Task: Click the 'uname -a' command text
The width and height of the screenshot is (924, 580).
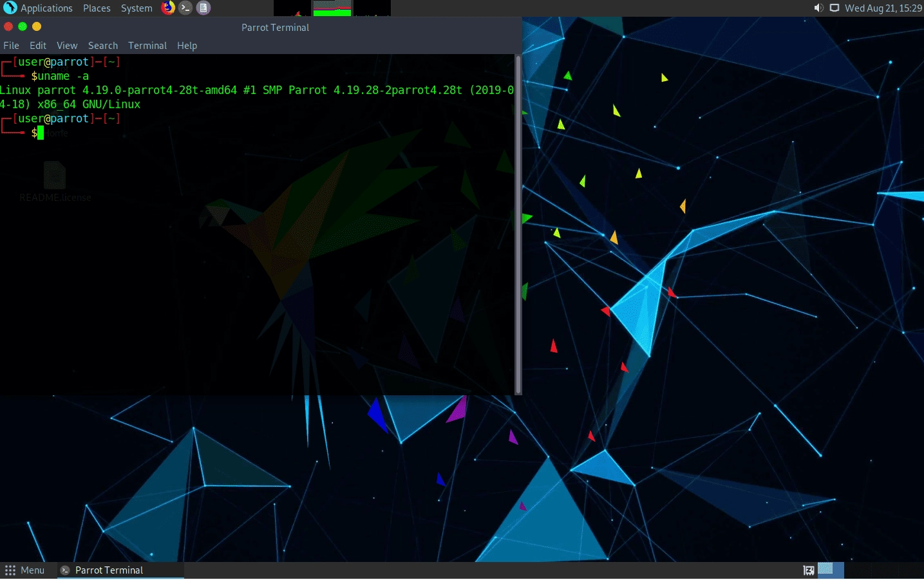Action: pyautogui.click(x=63, y=76)
